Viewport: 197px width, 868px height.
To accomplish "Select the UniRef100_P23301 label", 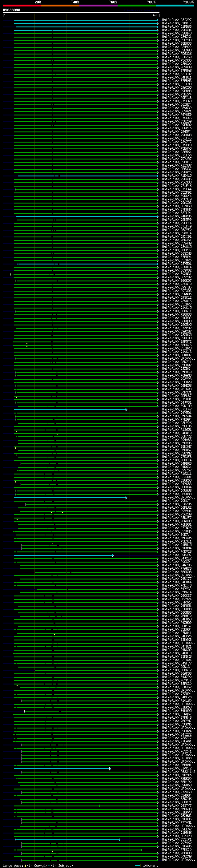I will (x=176, y=477).
